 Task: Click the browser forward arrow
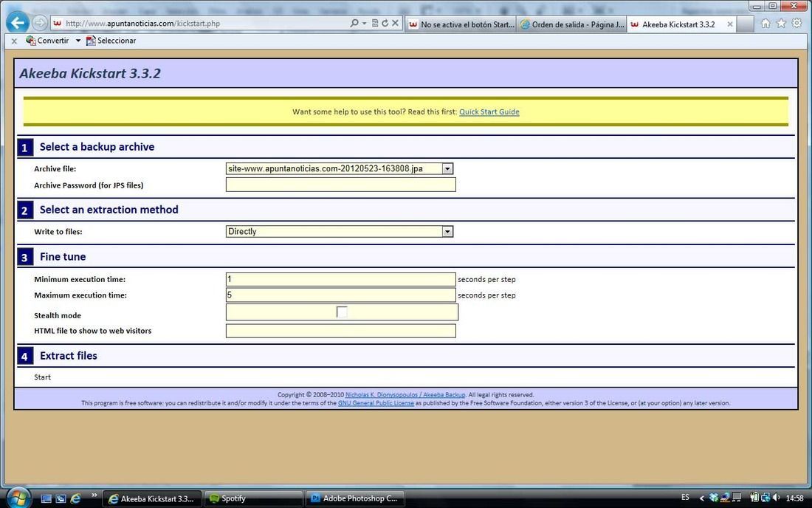click(x=39, y=23)
